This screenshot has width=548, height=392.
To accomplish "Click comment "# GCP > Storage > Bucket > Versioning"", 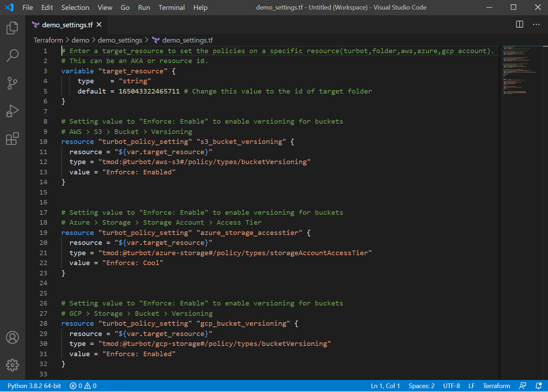I will coord(137,313).
